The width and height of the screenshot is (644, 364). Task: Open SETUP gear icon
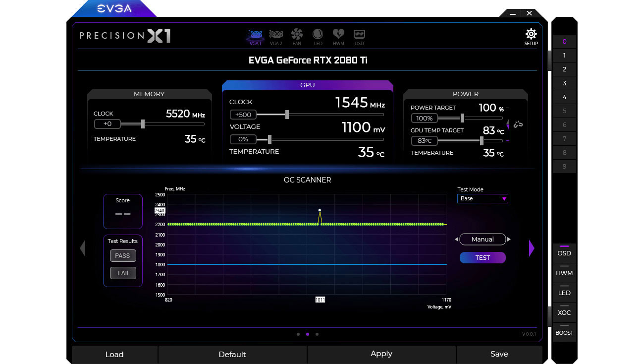tap(531, 37)
